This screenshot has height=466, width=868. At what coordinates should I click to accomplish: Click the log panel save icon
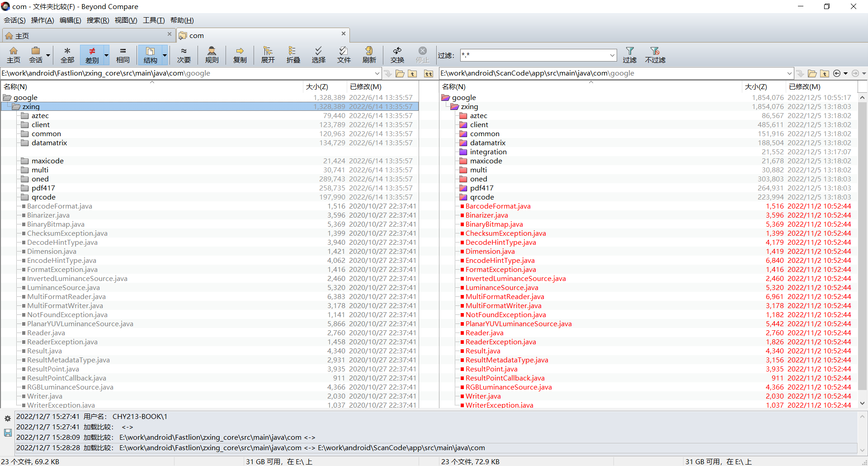pos(8,433)
